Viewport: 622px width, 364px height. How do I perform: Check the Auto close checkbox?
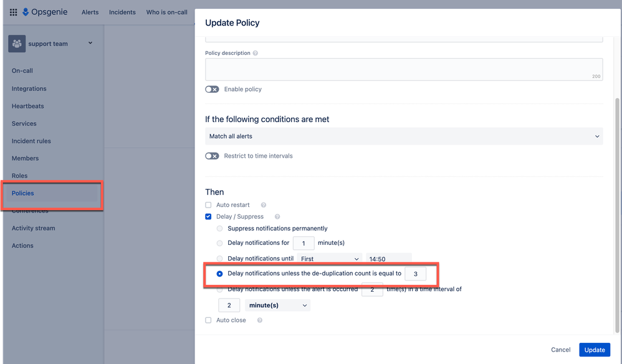(208, 320)
